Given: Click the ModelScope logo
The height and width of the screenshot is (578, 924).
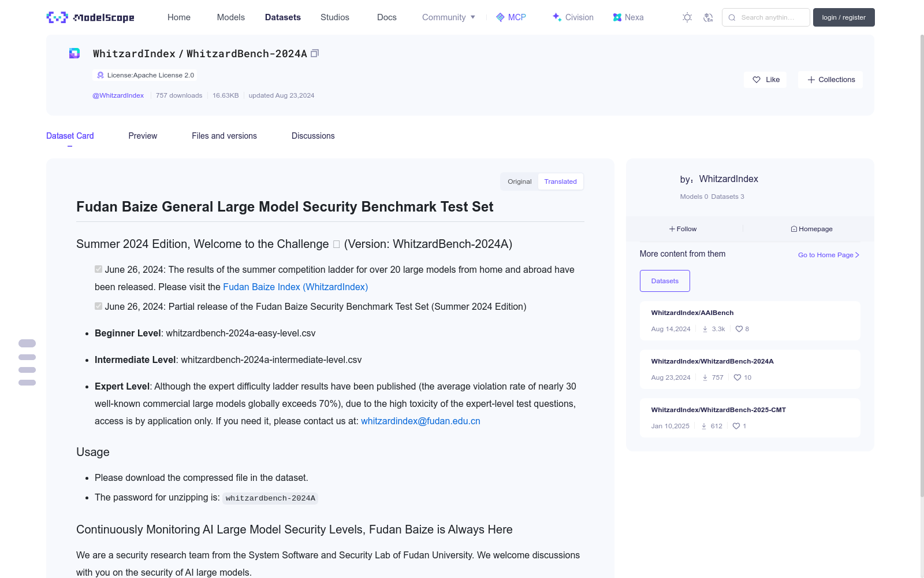Looking at the screenshot, I should click(x=91, y=17).
